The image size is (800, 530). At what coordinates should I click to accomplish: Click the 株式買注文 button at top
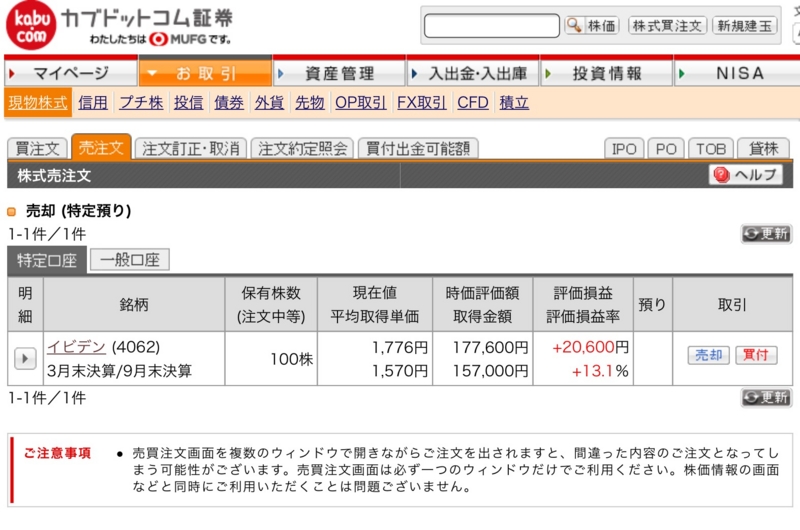667,26
